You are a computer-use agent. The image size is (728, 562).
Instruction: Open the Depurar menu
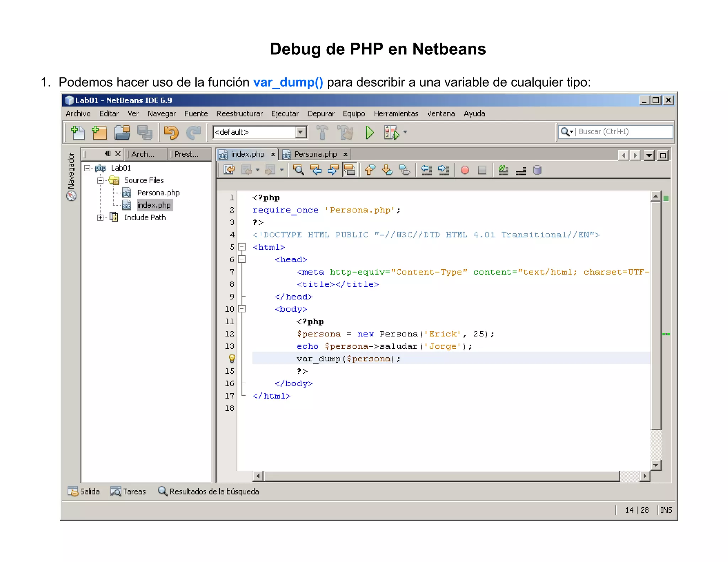coord(321,114)
